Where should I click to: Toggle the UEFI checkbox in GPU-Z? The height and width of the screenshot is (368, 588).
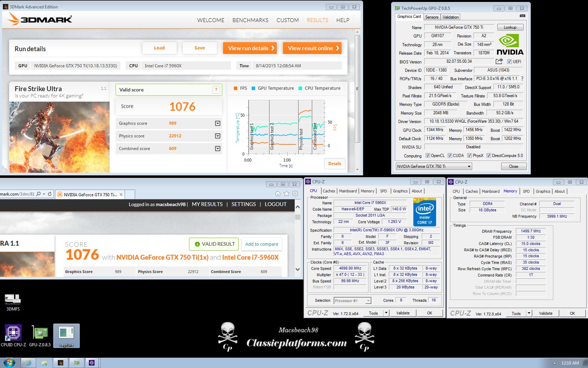point(509,62)
